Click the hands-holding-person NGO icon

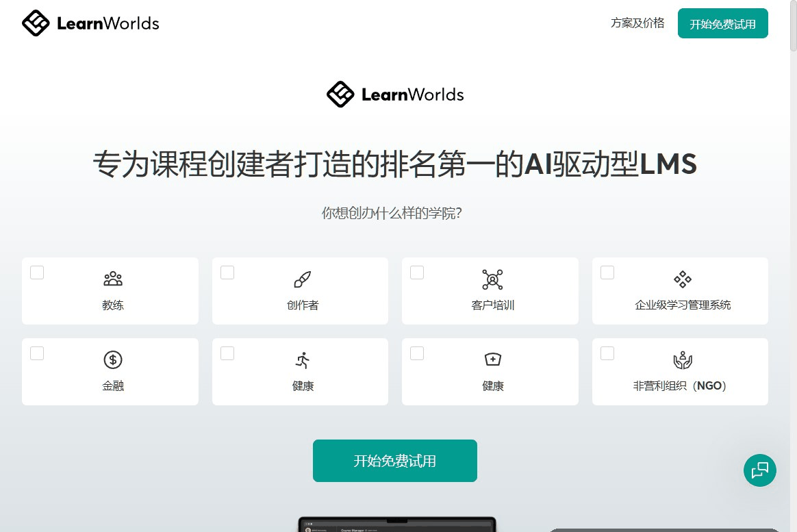(683, 359)
